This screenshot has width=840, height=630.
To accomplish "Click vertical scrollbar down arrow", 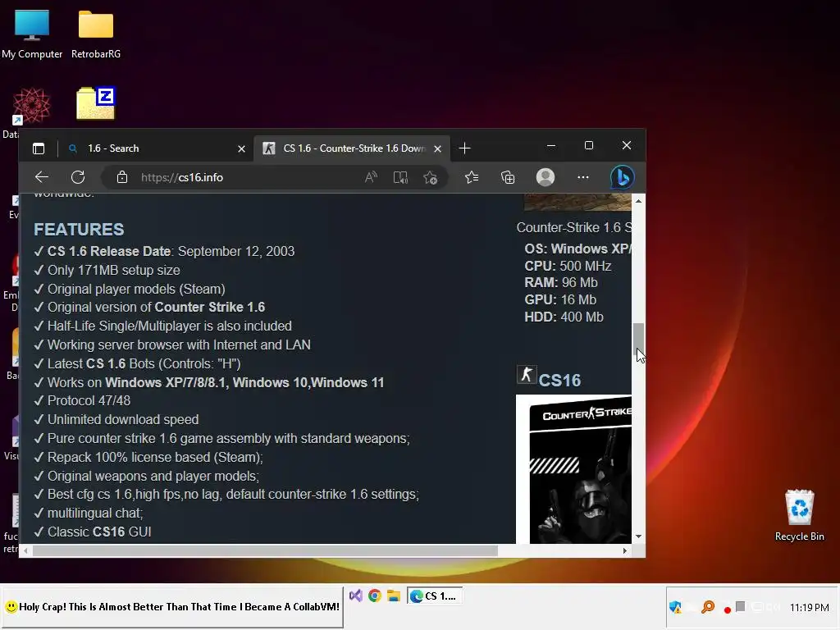I will [x=638, y=536].
